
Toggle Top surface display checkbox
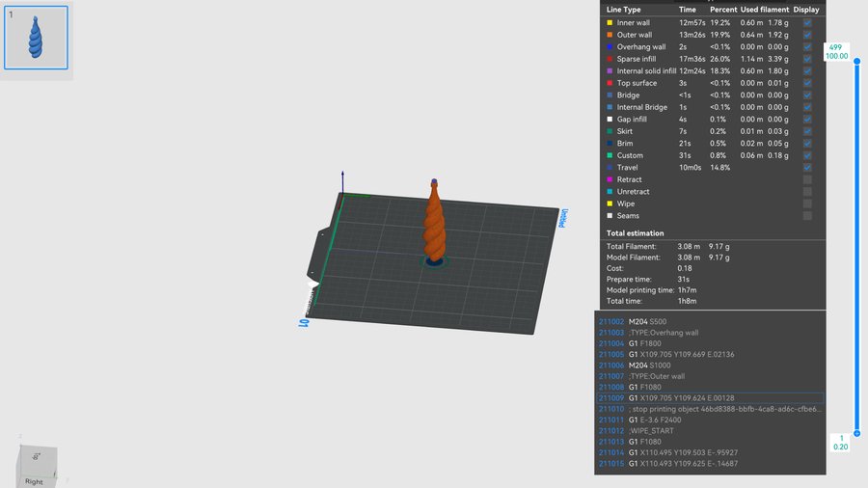[807, 83]
